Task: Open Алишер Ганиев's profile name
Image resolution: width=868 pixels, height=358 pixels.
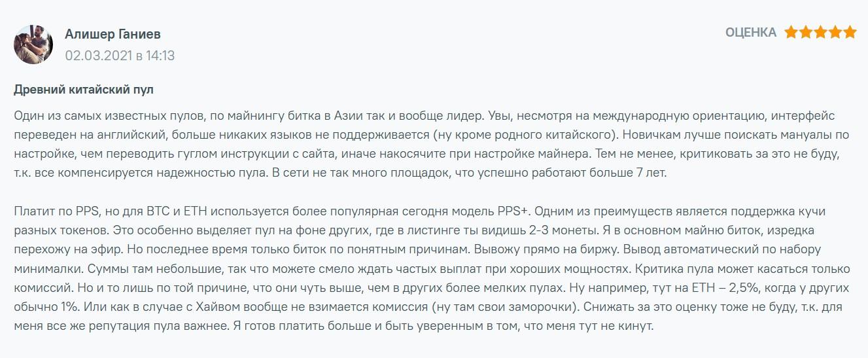Action: [113, 34]
